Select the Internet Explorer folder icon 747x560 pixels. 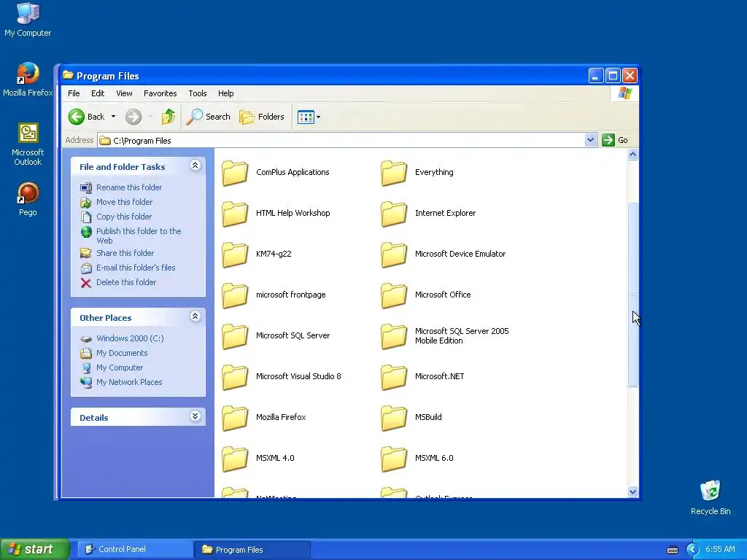click(394, 214)
